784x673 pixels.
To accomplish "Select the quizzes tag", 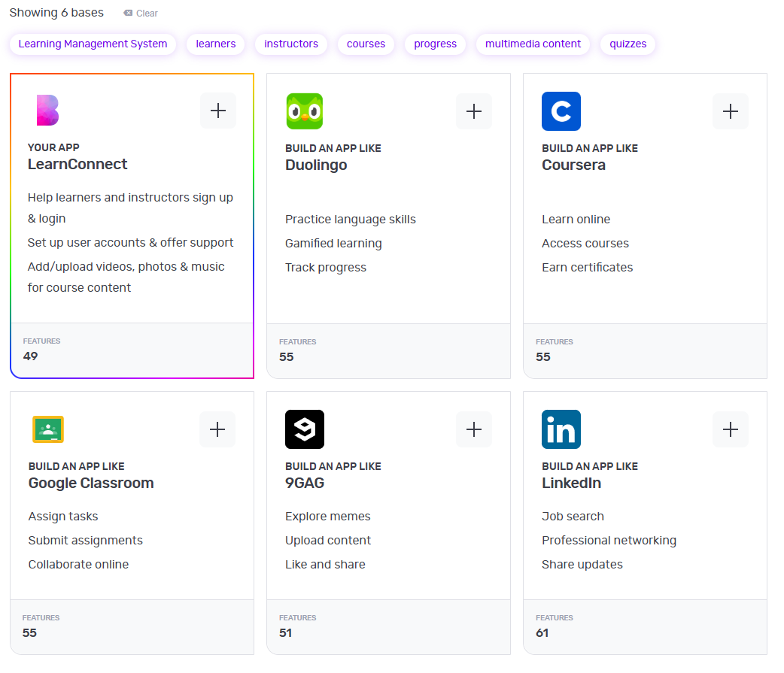I will [628, 44].
